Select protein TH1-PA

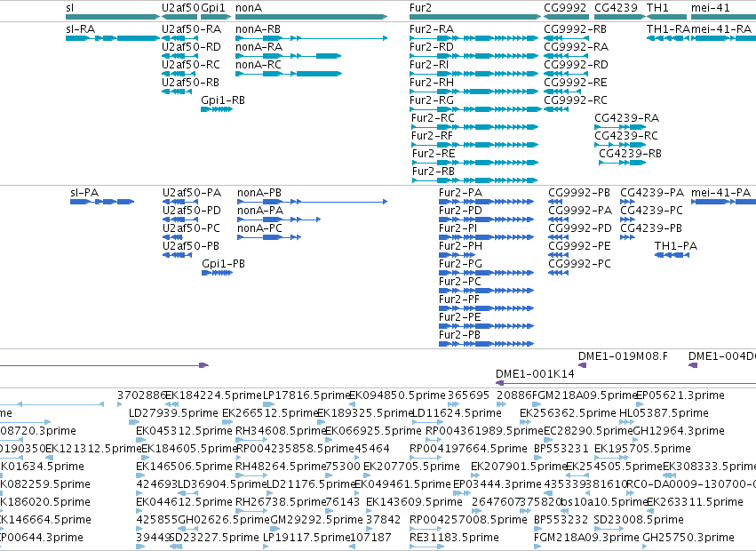click(x=672, y=255)
